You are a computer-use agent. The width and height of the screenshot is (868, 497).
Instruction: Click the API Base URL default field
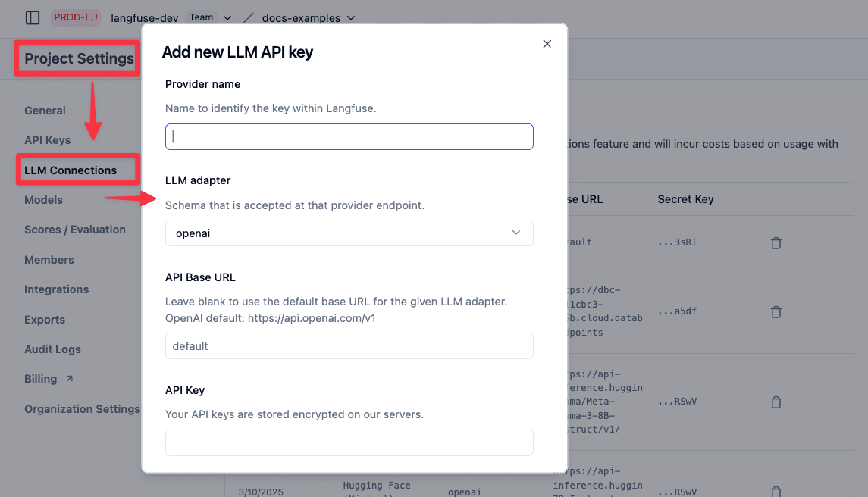[x=349, y=346]
